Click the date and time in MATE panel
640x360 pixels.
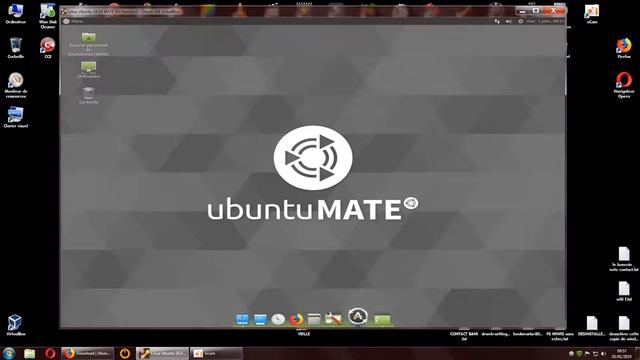coord(545,21)
